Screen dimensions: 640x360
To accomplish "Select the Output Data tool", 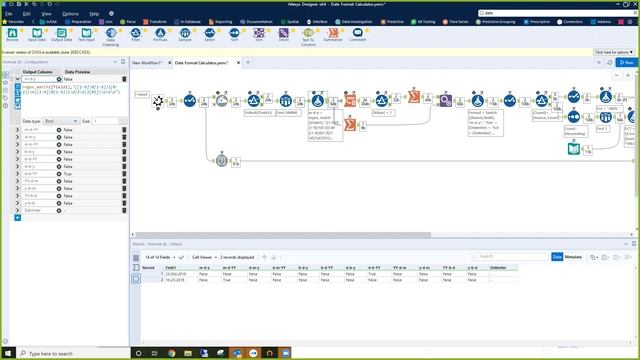I will click(x=62, y=35).
